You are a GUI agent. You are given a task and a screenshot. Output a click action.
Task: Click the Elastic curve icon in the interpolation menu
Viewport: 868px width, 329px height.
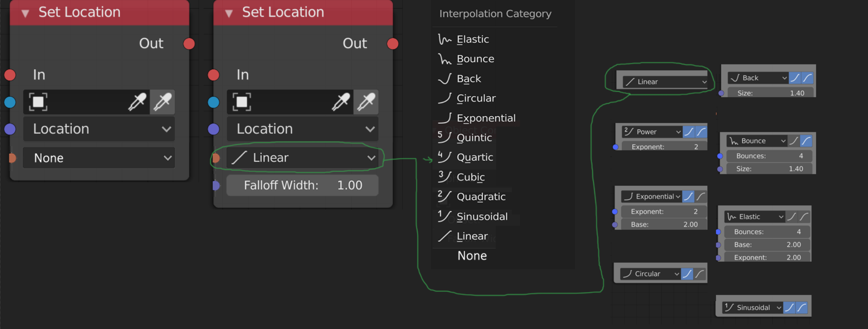[444, 39]
